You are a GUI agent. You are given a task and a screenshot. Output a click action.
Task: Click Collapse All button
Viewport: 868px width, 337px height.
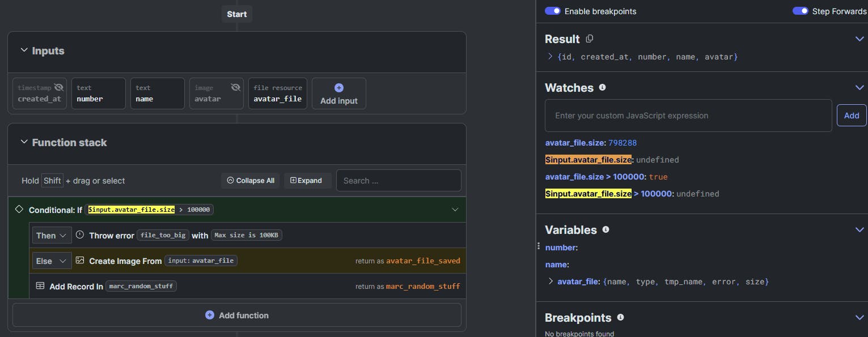(x=251, y=181)
